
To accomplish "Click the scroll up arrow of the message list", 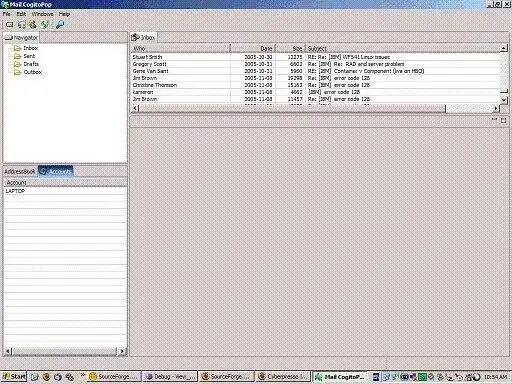I will [504, 49].
